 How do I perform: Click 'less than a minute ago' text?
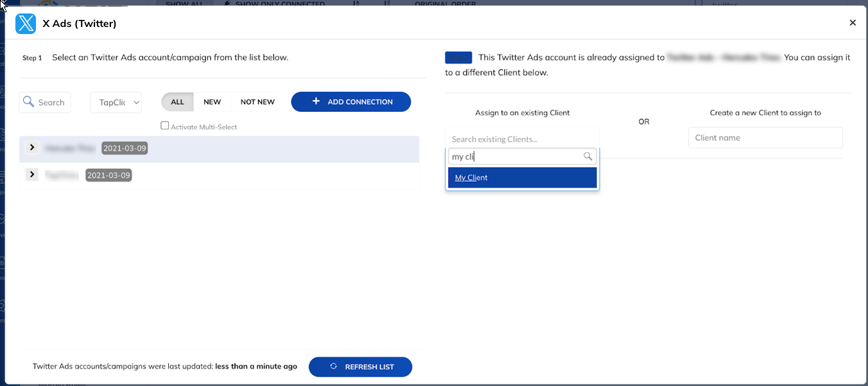pyautogui.click(x=256, y=366)
